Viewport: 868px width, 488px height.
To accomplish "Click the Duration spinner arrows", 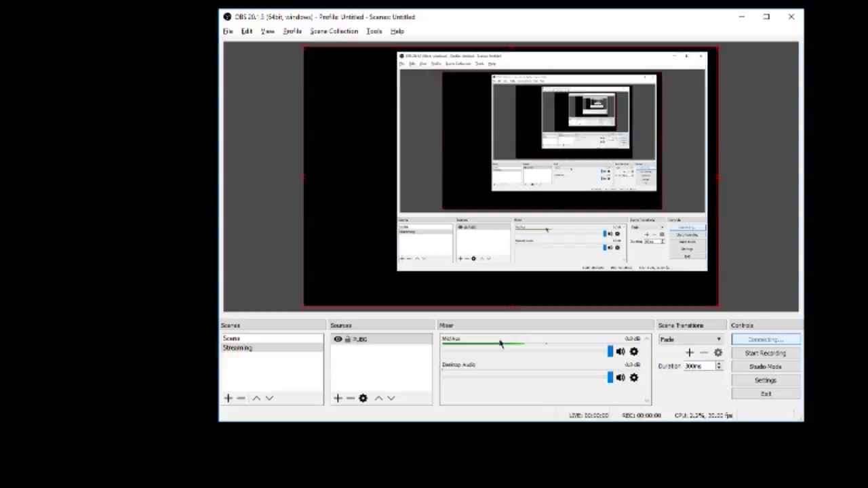I will point(719,366).
